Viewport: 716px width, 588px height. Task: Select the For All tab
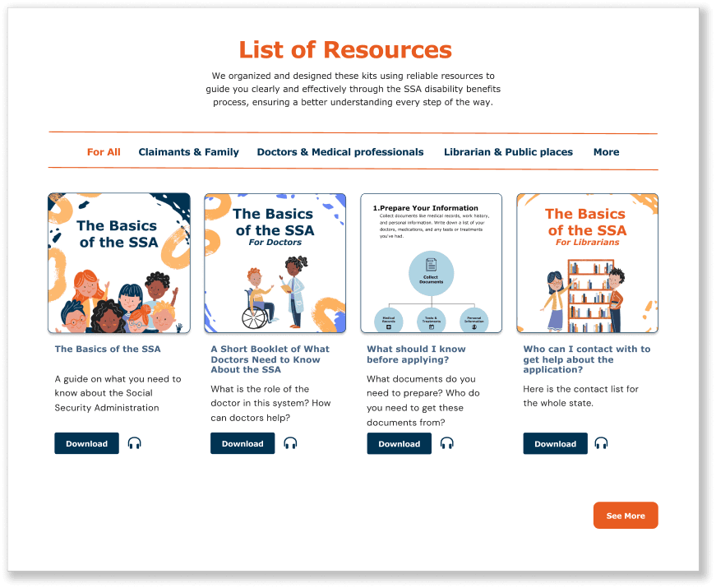(x=104, y=152)
